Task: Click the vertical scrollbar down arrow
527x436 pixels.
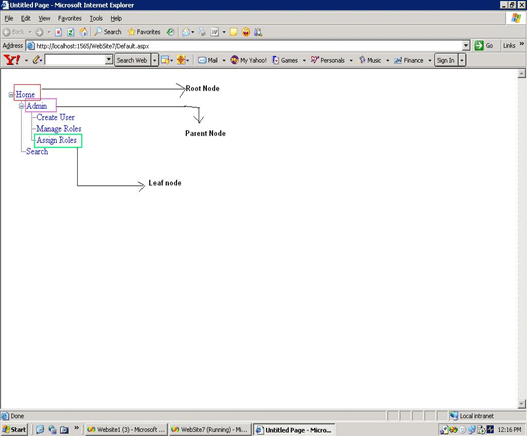Action: pyautogui.click(x=522, y=403)
